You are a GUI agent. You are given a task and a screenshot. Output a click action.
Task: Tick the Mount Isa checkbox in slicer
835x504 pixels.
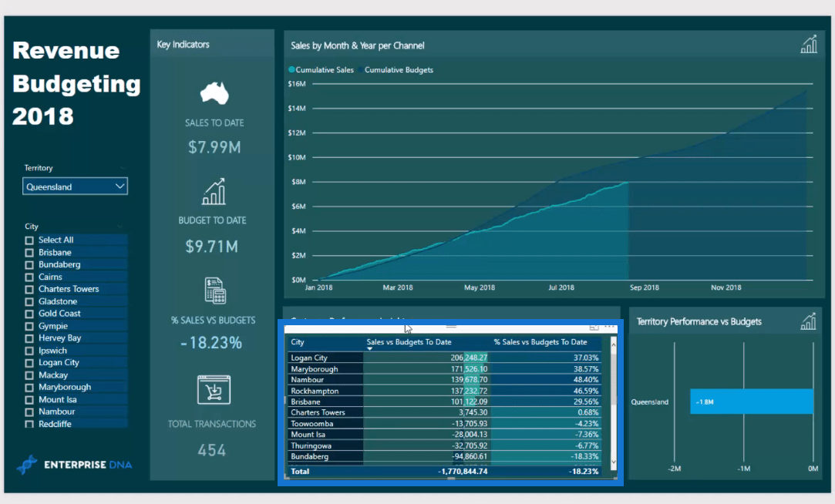(x=29, y=400)
